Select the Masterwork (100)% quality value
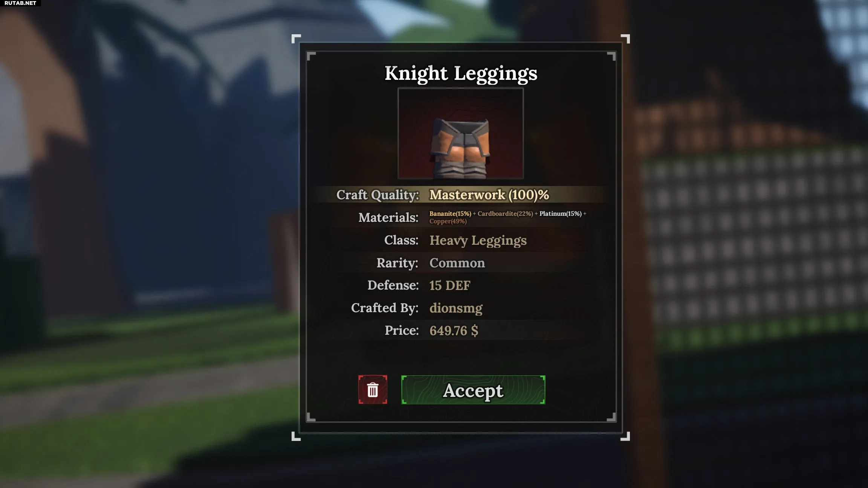868x488 pixels. pyautogui.click(x=489, y=195)
